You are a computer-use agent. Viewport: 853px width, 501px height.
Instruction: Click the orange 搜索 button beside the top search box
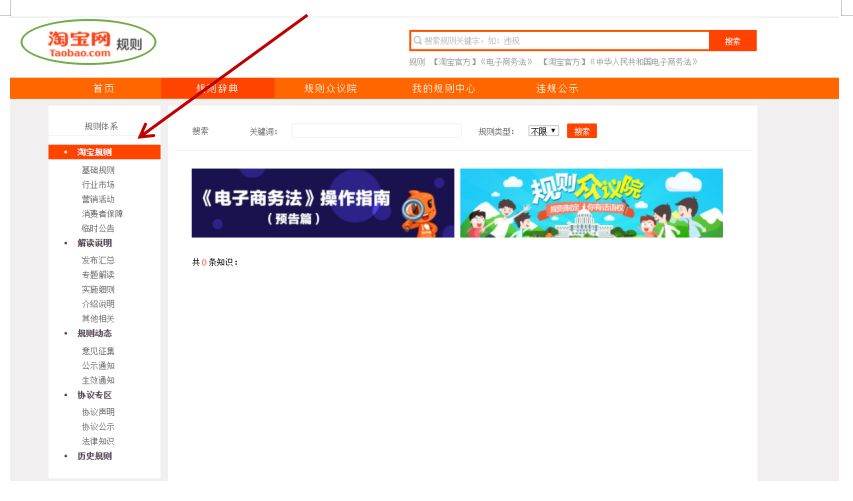(x=733, y=41)
